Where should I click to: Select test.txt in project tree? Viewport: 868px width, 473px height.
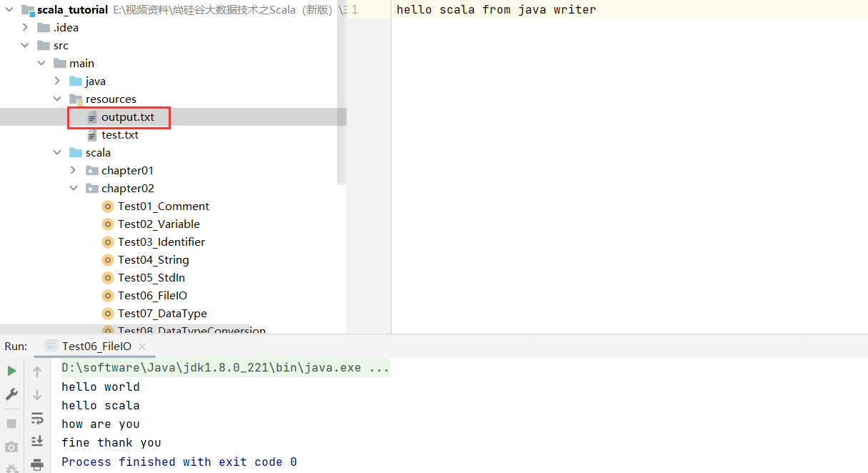point(119,135)
